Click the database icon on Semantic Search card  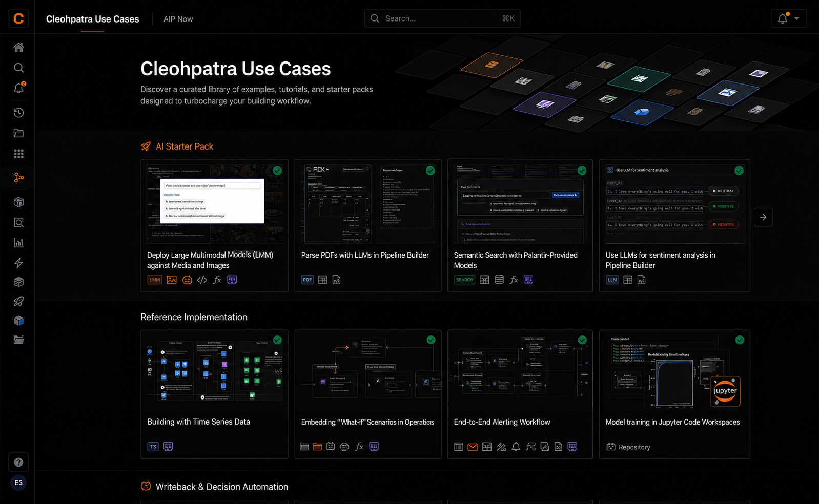(499, 280)
